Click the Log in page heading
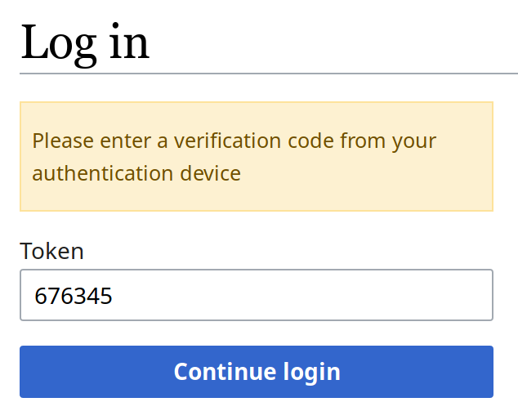The image size is (518, 420). 85,42
